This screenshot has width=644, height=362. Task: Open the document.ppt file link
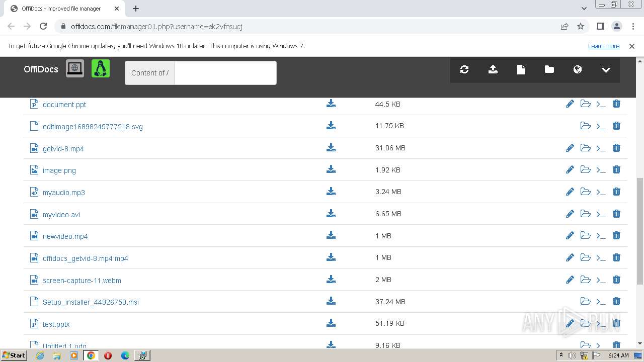coord(64,105)
